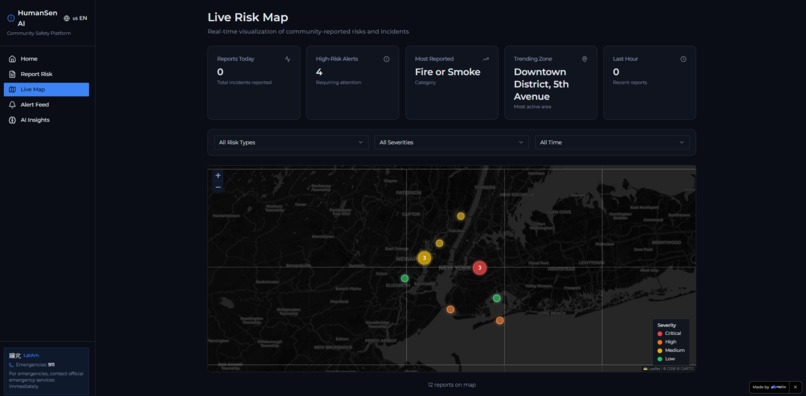Click the trending arrow icon in Most Reported
The width and height of the screenshot is (806, 396).
[486, 59]
